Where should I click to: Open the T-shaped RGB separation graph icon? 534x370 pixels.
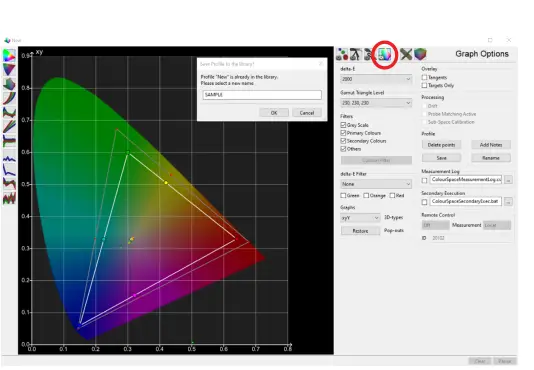click(9, 141)
